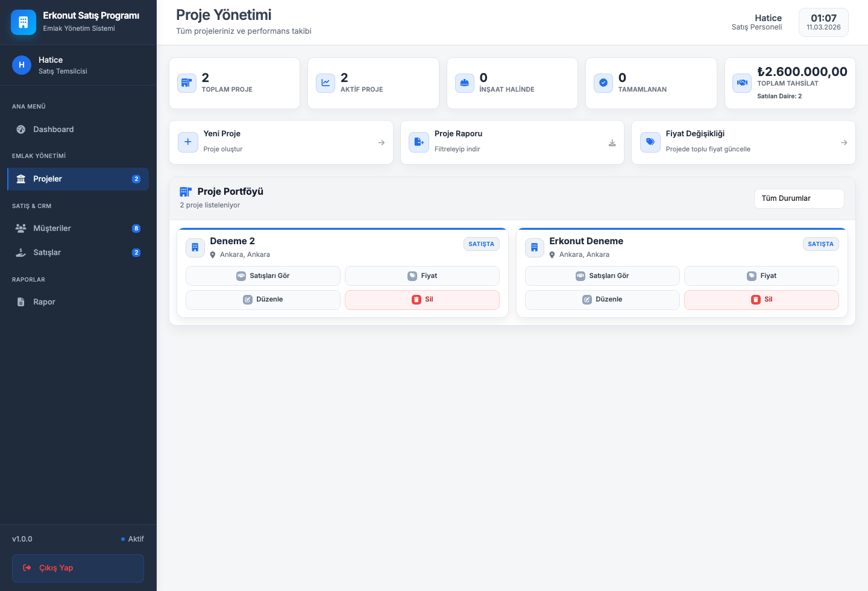The image size is (868, 591).
Task: Click the Erkonut Deneme building icon
Action: [534, 247]
